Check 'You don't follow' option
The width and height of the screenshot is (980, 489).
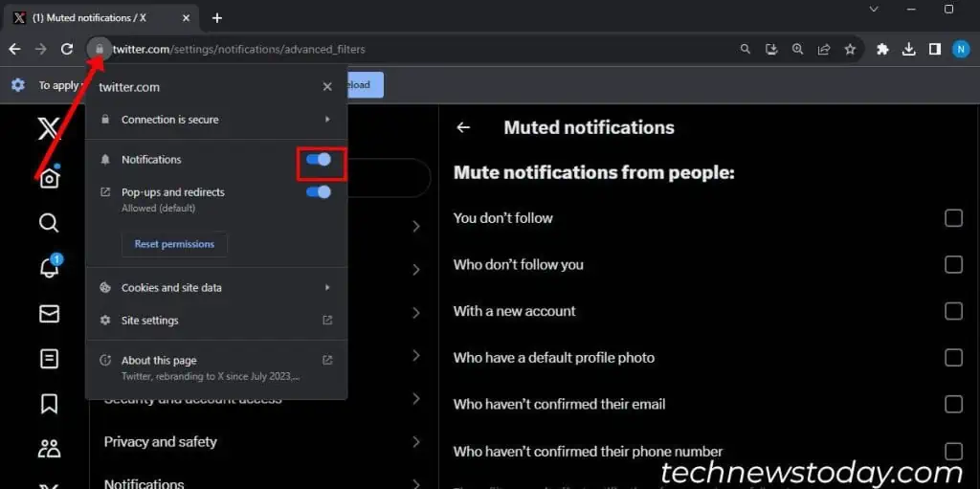[953, 218]
